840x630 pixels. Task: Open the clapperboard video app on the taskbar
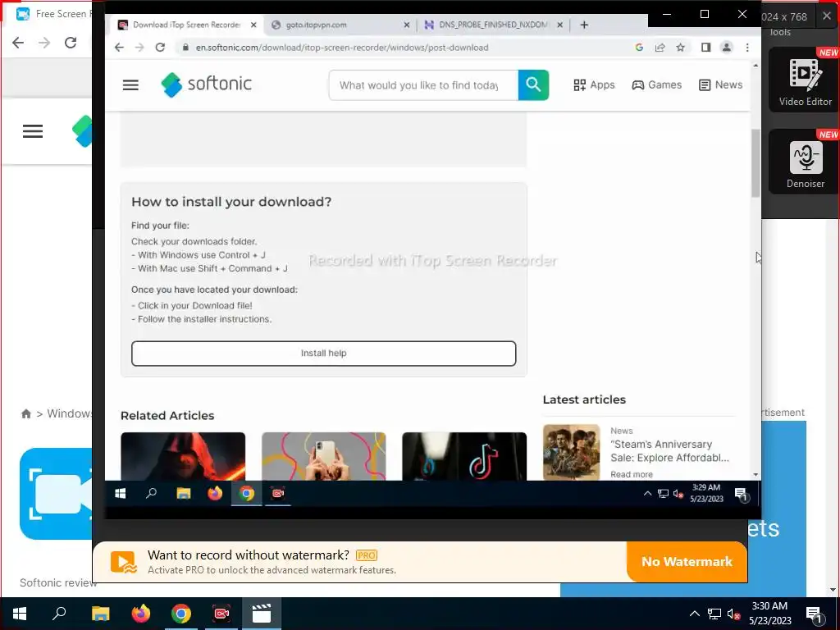262,614
